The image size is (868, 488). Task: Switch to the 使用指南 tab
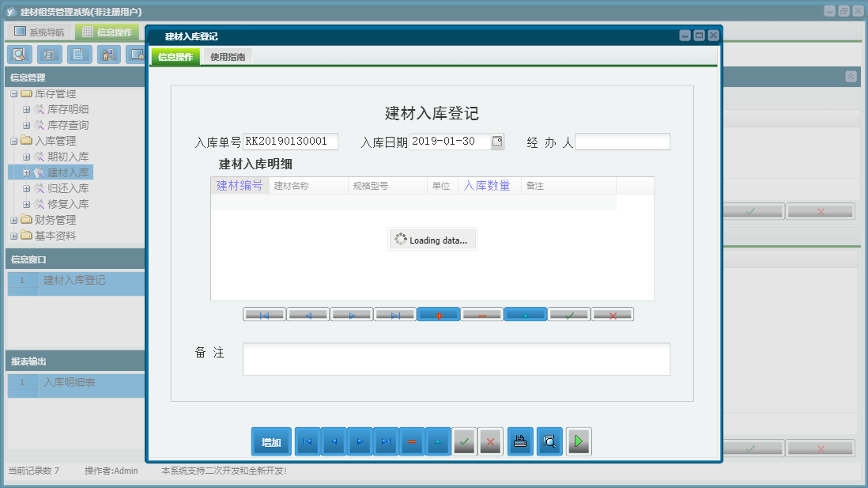pyautogui.click(x=228, y=56)
